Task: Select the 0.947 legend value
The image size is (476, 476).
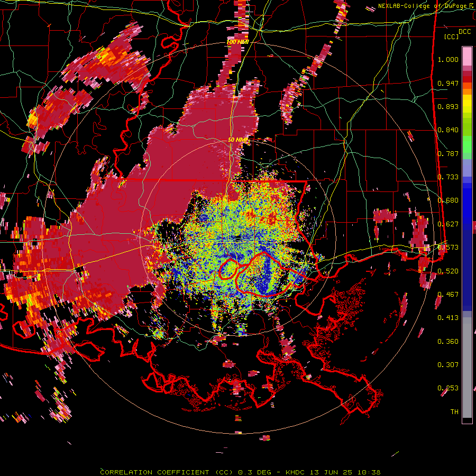Action: point(448,83)
